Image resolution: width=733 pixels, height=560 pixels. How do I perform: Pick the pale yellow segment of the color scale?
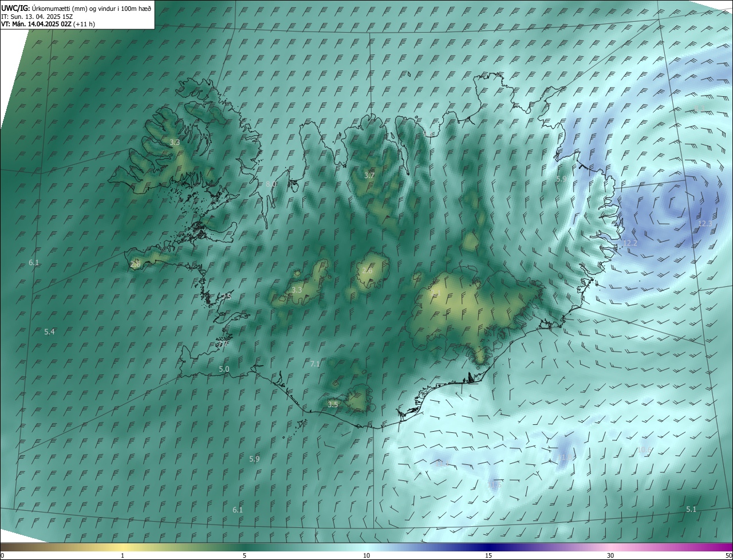point(123,547)
